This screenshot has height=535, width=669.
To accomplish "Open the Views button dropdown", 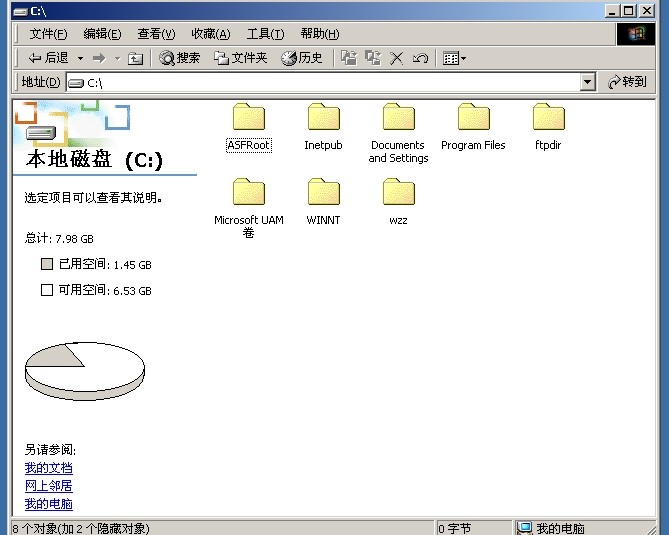I will [x=454, y=58].
